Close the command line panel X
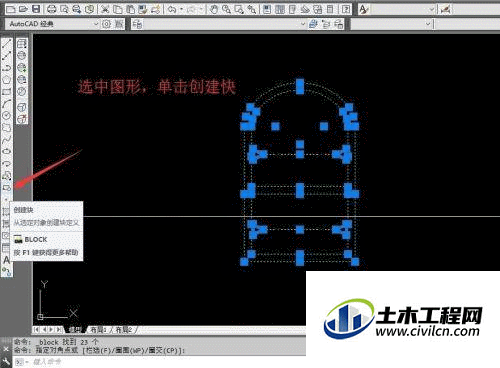This screenshot has height=368, width=500. (6, 349)
